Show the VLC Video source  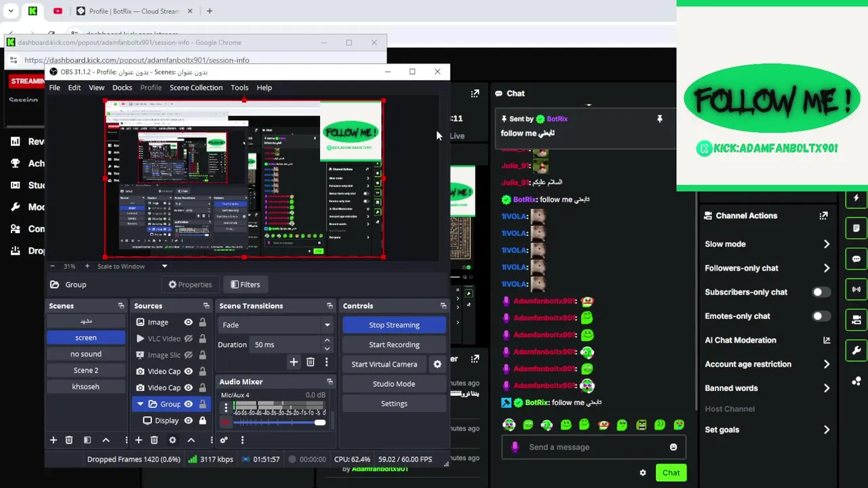click(189, 339)
